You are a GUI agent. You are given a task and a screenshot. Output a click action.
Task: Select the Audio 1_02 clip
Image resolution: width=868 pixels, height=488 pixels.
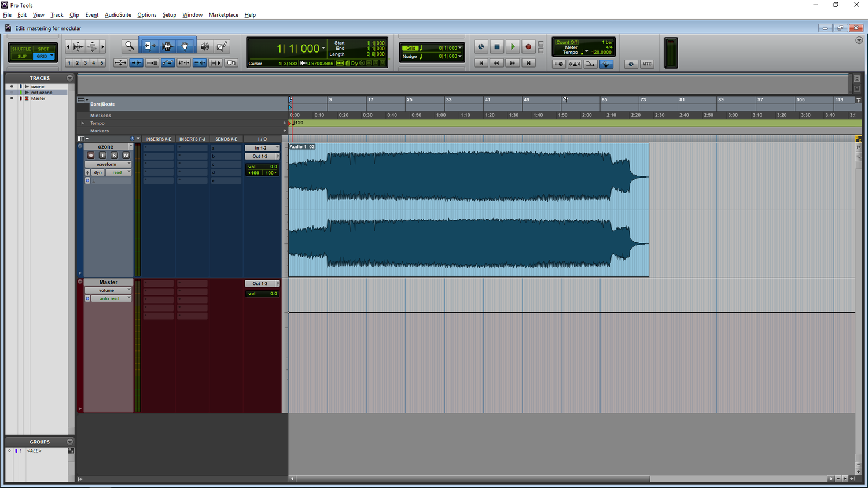point(469,210)
